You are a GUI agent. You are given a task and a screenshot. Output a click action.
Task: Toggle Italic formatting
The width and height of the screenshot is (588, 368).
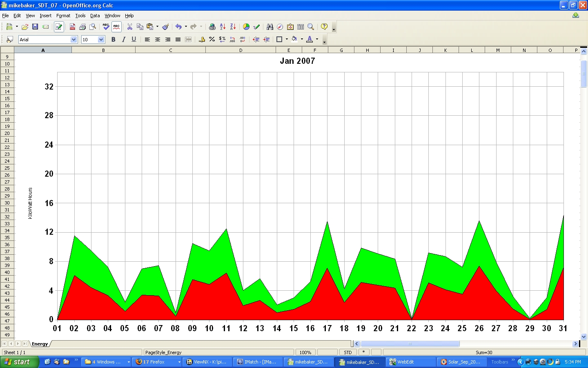124,40
